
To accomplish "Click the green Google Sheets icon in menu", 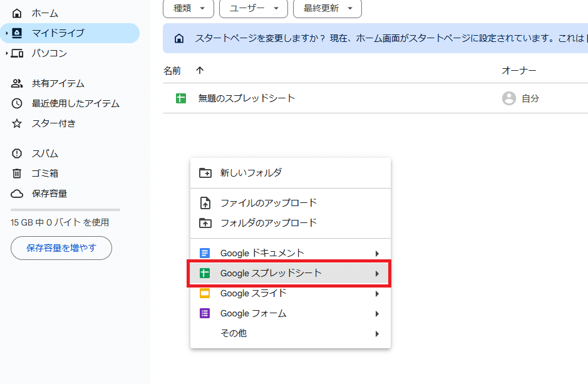I will click(205, 273).
